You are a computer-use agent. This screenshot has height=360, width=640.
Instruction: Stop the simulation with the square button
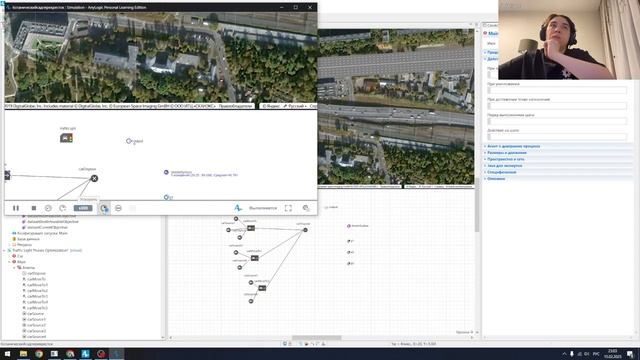[34, 208]
